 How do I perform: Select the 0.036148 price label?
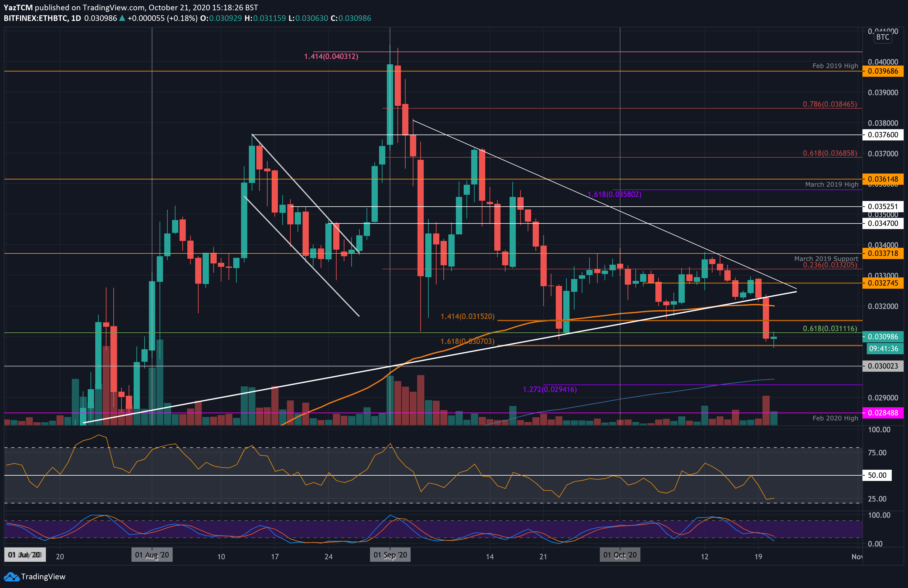883,179
